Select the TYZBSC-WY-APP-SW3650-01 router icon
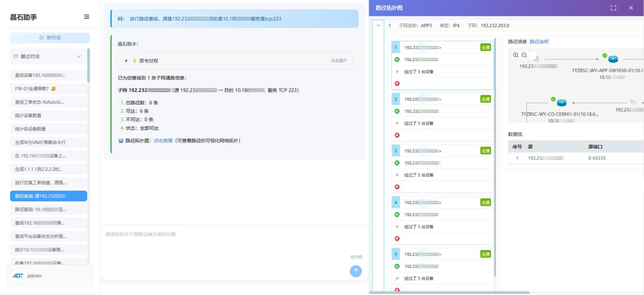The height and width of the screenshot is (295, 644). coord(613,59)
